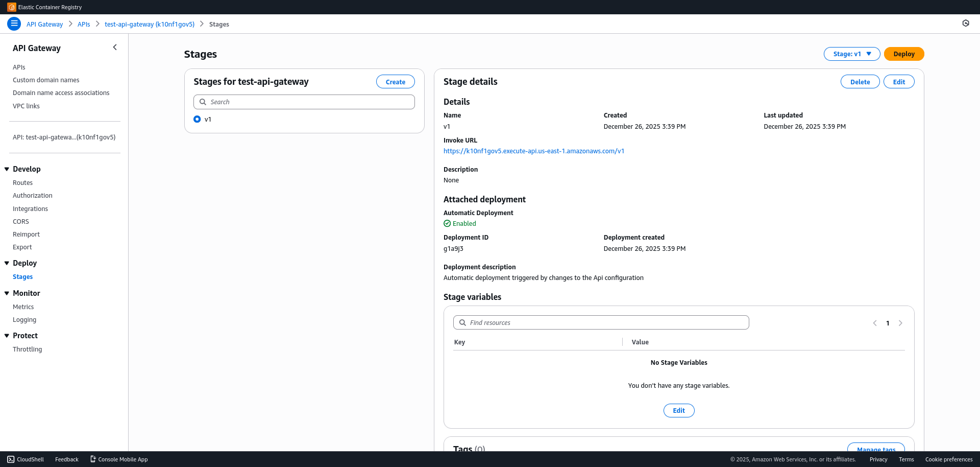Launch CloudShell from the footer
The image size is (980, 467).
(x=25, y=459)
